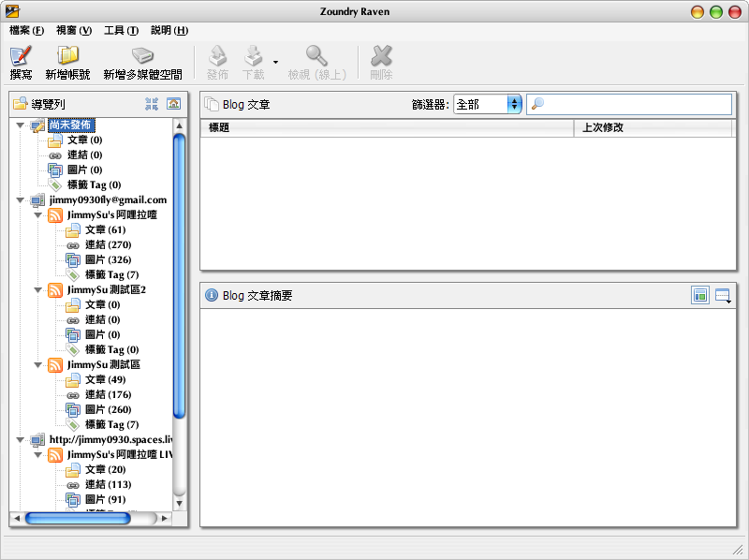
Task: Click the navigator horizontal scrollbar thumb
Action: click(78, 519)
